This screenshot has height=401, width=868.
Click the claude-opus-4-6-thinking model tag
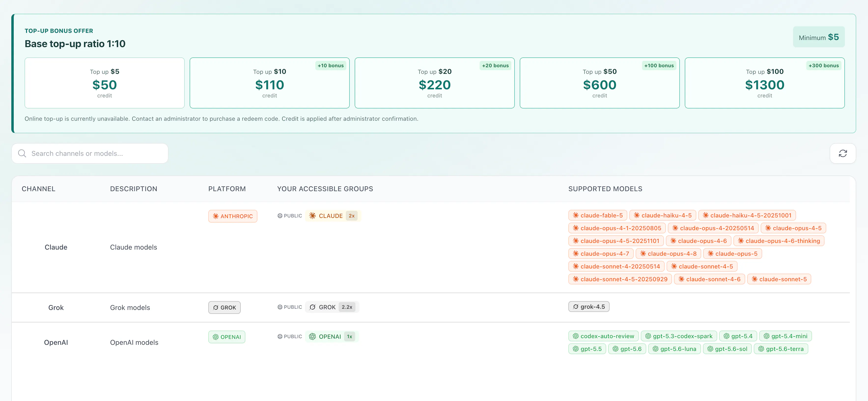pyautogui.click(x=779, y=241)
